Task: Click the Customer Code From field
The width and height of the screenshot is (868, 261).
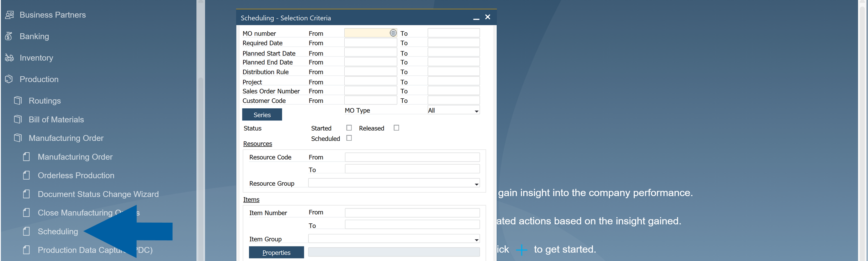Action: click(x=370, y=100)
